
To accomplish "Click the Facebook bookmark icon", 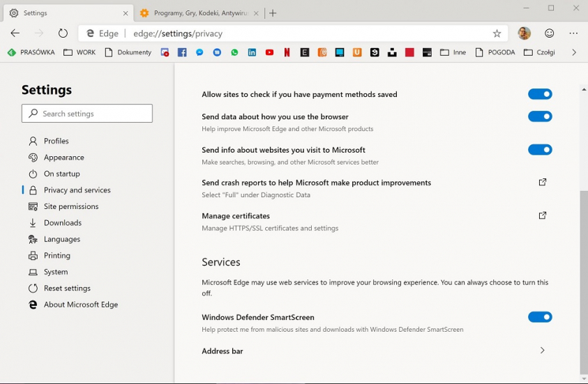I will [x=182, y=52].
